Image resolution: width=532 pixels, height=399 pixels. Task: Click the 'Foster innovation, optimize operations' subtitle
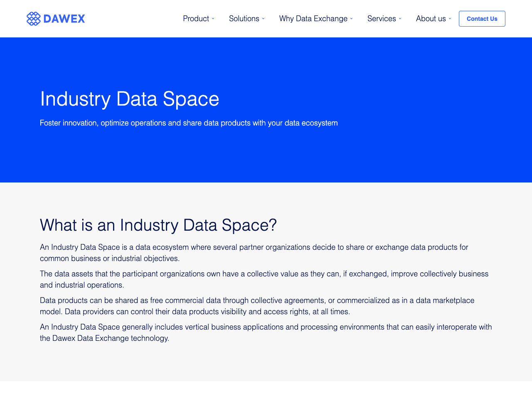click(189, 123)
